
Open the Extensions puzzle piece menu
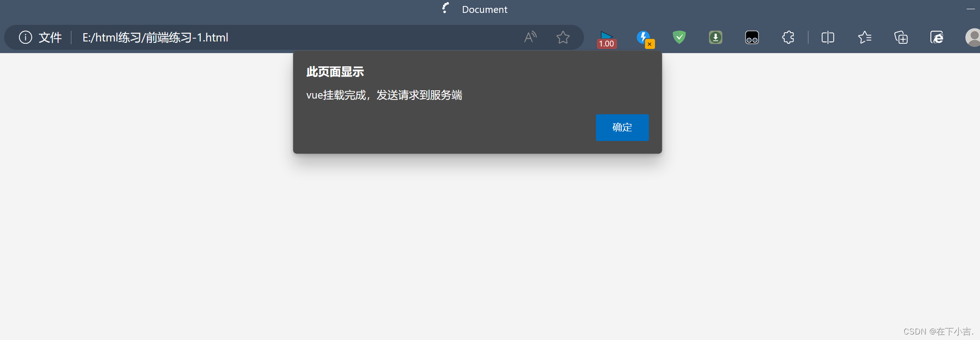pos(788,37)
